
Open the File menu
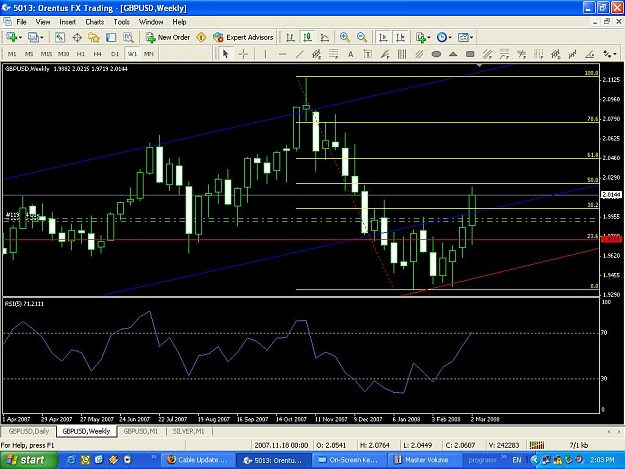(21, 22)
